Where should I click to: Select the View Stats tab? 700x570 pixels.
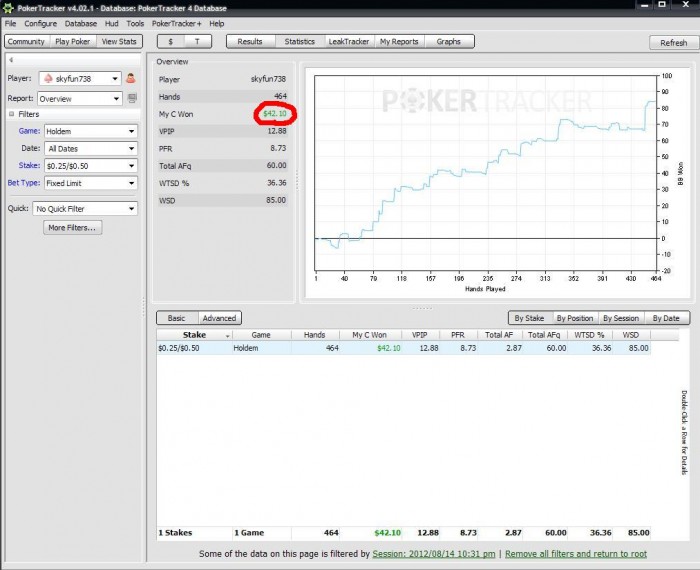coord(119,42)
